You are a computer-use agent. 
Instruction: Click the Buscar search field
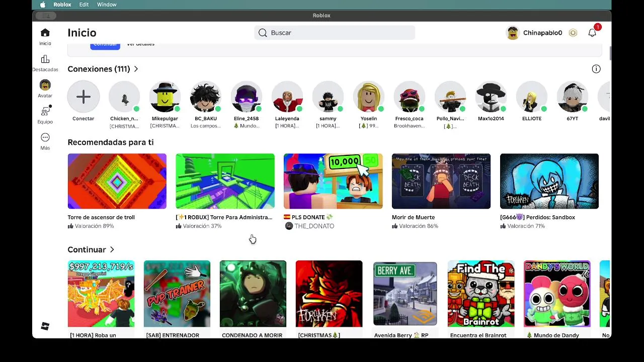(x=335, y=33)
